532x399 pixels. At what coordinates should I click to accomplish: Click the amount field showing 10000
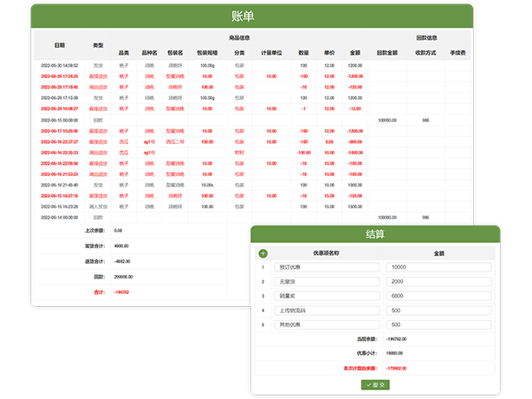[x=440, y=267]
